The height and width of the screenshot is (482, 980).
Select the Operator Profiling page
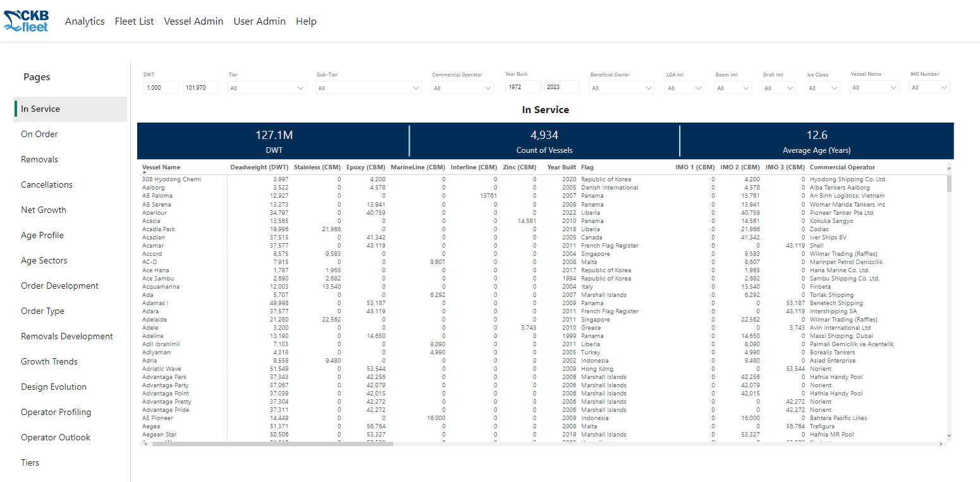pos(56,412)
